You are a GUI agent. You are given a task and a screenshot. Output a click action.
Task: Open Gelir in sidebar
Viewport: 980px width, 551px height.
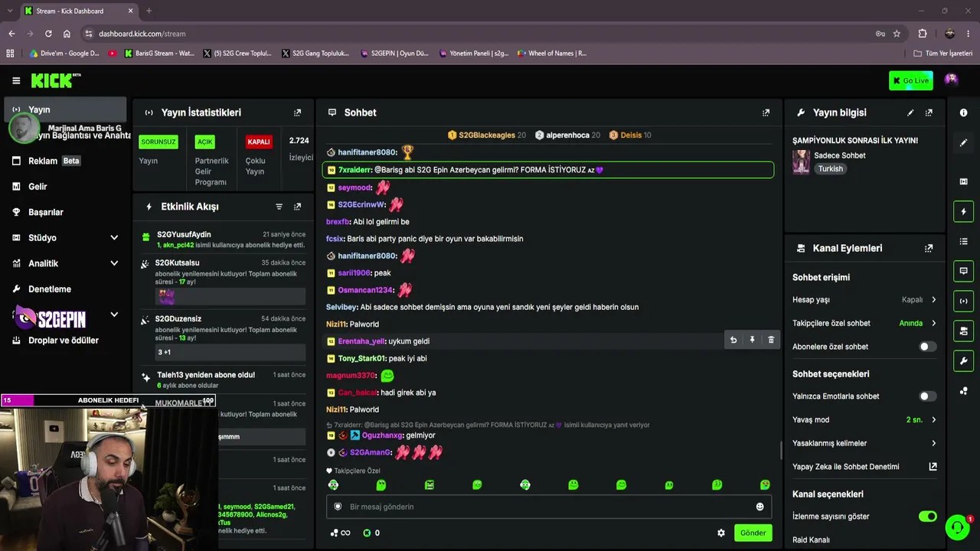(x=64, y=187)
